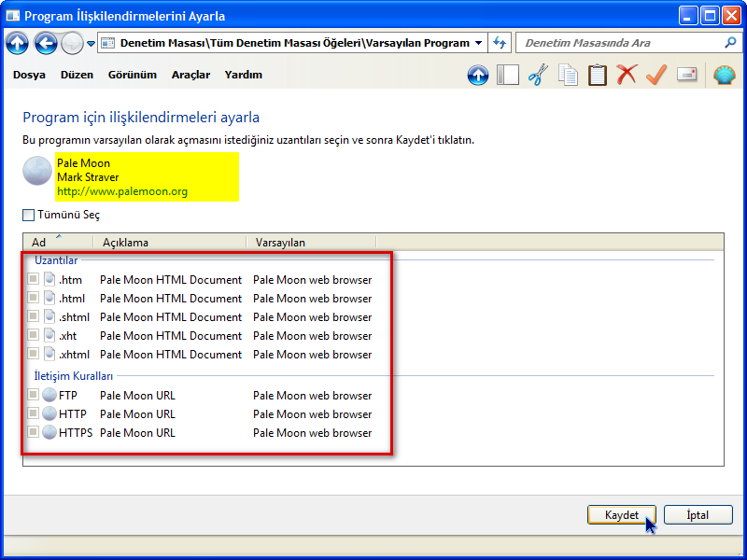Click the orange shell icon in toolbar

(725, 76)
